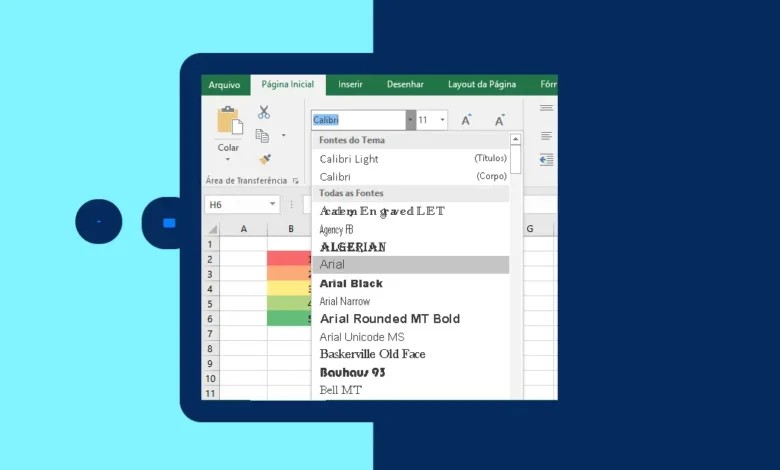This screenshot has width=780, height=470.
Task: Choose Baskerville Old Face font
Action: [411, 354]
